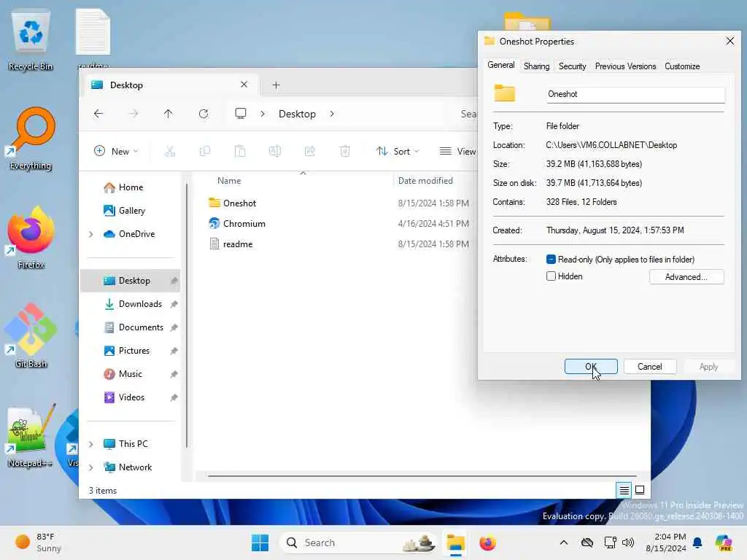The image size is (747, 560).
Task: Click the taskbar Search box
Action: (x=357, y=542)
